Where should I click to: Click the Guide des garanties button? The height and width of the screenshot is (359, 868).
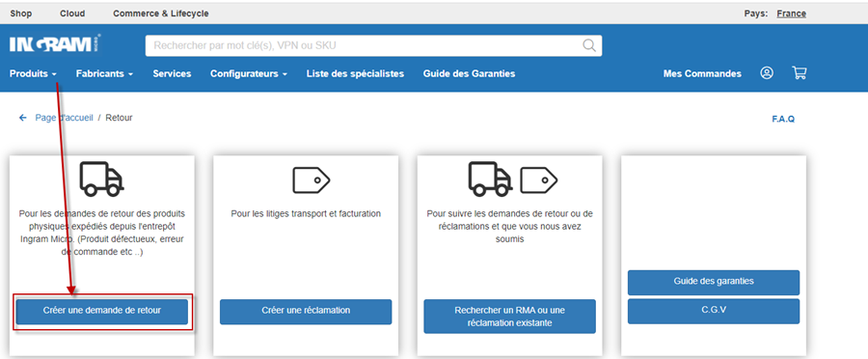pos(714,282)
